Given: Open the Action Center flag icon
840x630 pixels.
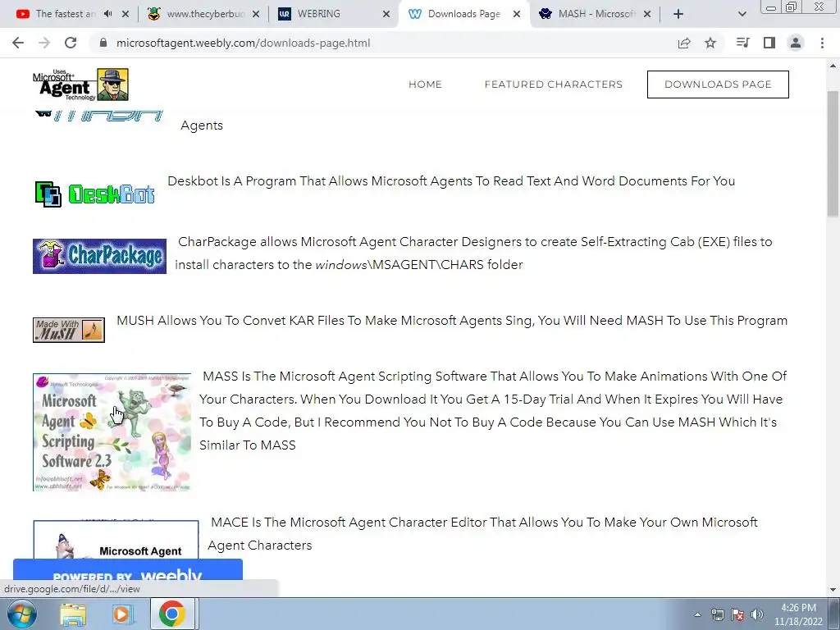Looking at the screenshot, I should (737, 614).
